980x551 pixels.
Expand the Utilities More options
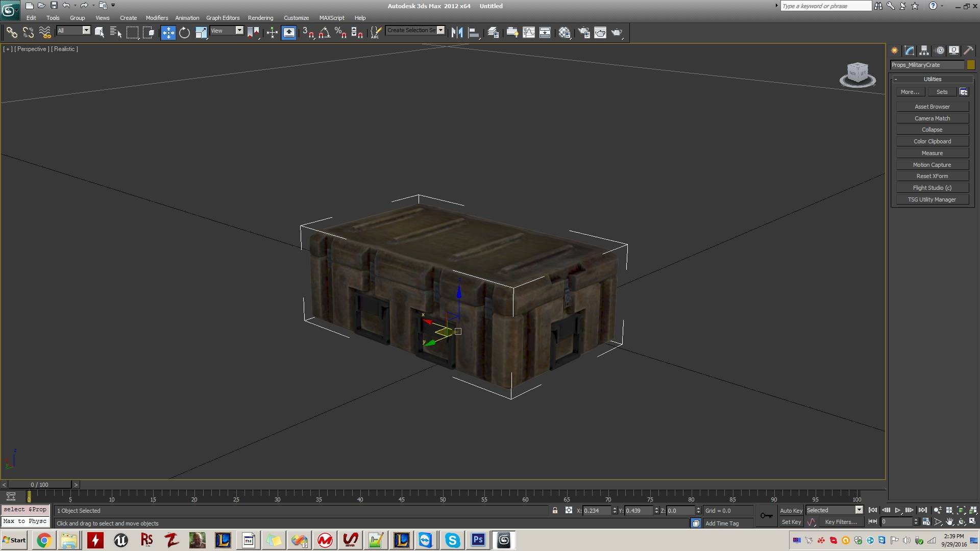(x=911, y=91)
